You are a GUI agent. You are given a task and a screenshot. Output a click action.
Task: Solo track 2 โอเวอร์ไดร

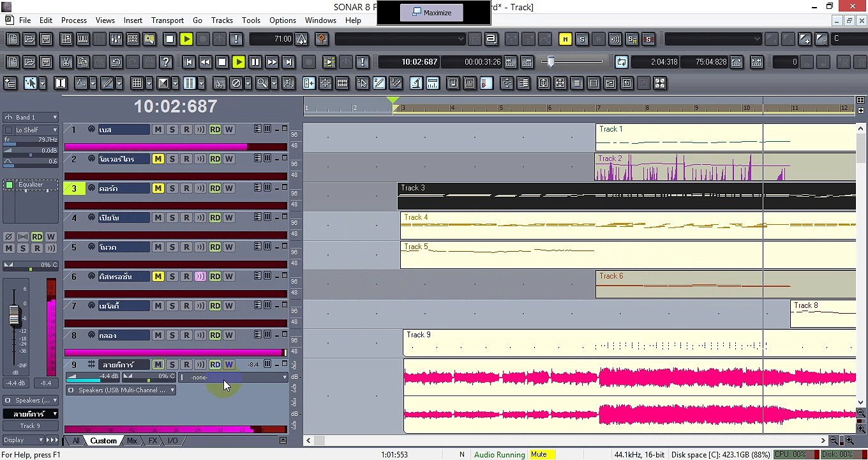pyautogui.click(x=172, y=159)
